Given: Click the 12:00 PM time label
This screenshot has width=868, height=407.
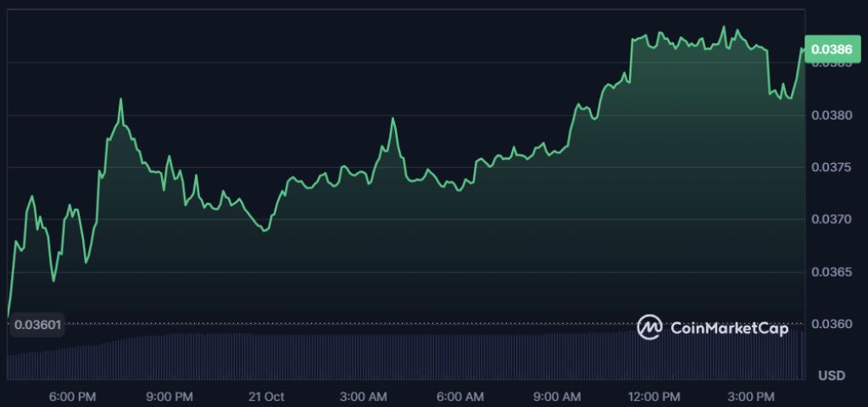Looking at the screenshot, I should [655, 397].
